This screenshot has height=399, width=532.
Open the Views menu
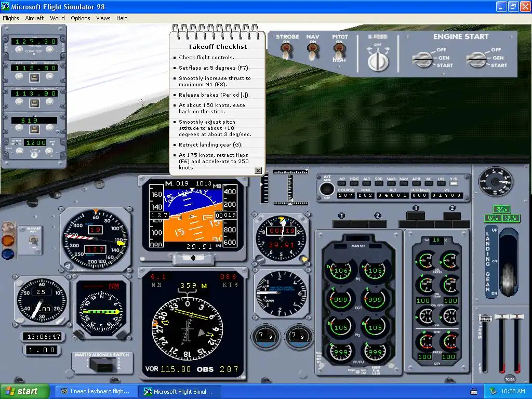point(103,18)
